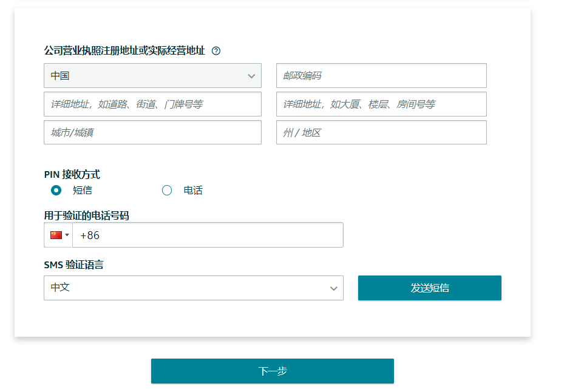Click the 公司营业执照注册地址或实际经营地址 heading
The image size is (584, 392).
click(124, 50)
